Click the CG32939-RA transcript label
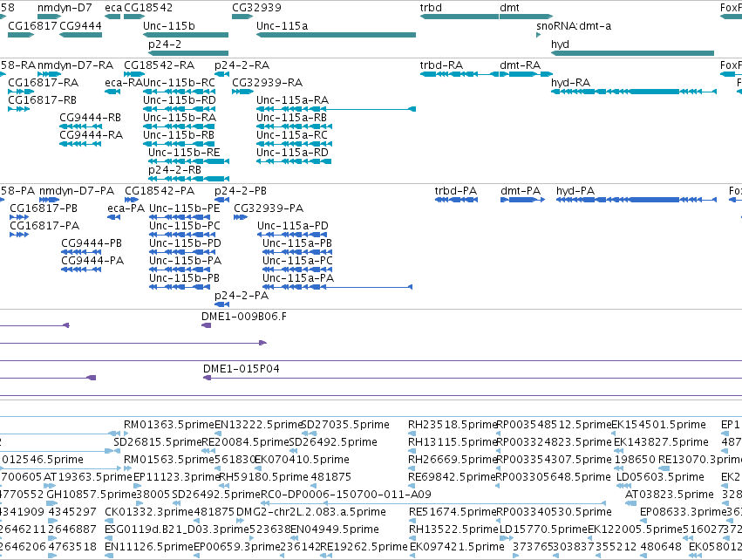The height and width of the screenshot is (560, 742). (267, 83)
